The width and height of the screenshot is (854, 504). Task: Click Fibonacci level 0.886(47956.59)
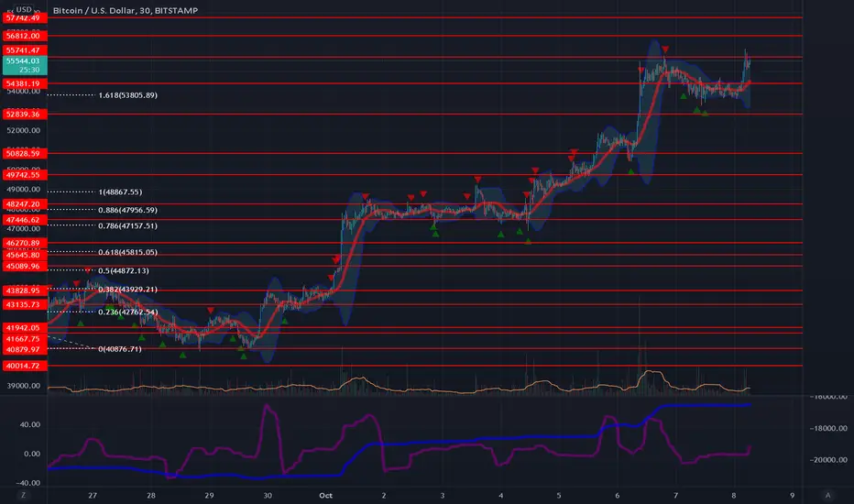pyautogui.click(x=128, y=211)
